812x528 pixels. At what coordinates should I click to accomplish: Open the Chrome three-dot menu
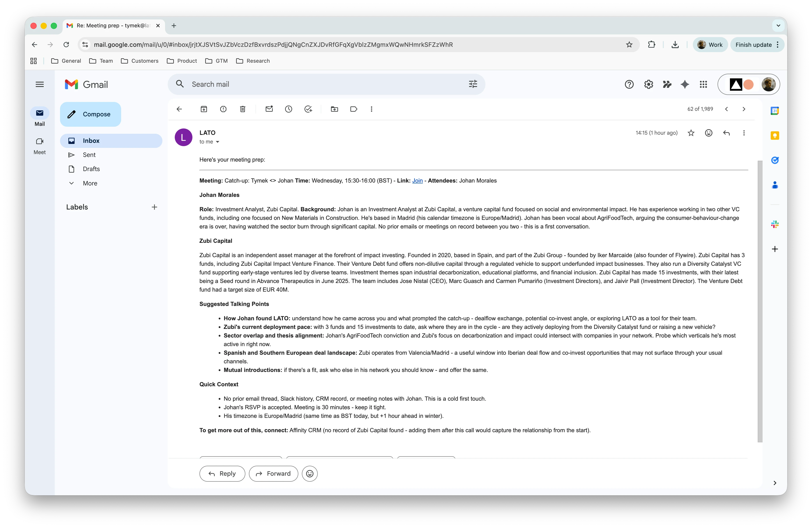778,45
